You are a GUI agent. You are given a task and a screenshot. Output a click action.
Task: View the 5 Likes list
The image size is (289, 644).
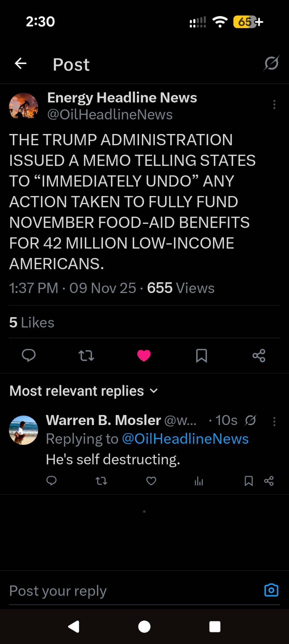[x=32, y=322]
